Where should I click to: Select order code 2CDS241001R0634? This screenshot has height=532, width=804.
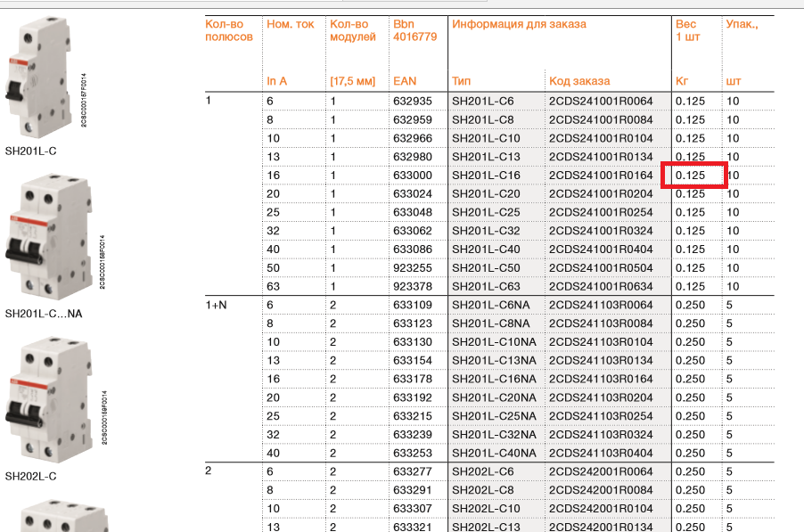601,287
